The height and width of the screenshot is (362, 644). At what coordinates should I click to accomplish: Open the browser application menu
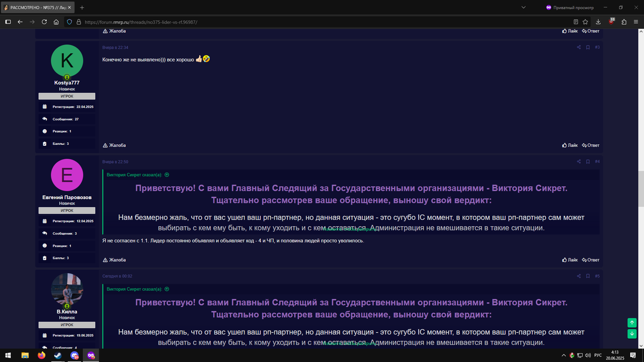(x=635, y=22)
